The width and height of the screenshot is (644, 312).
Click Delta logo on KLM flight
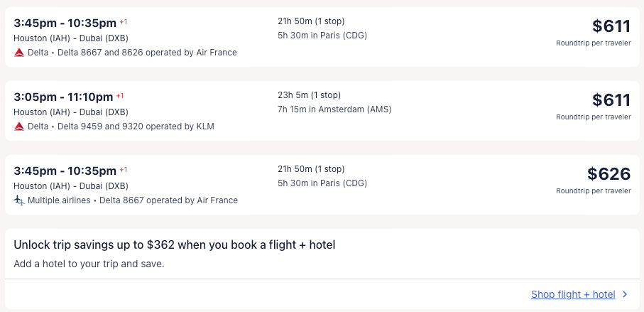(19, 127)
